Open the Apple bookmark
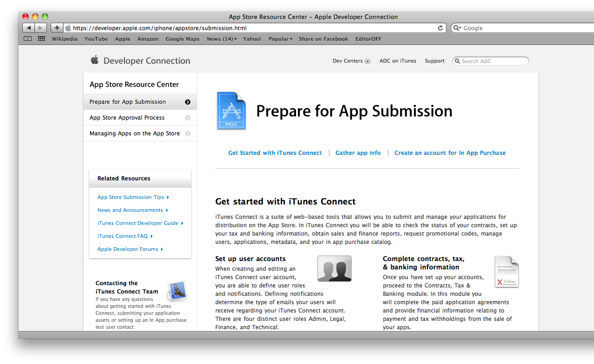Image resolution: width=594 pixels, height=364 pixels. (x=123, y=39)
